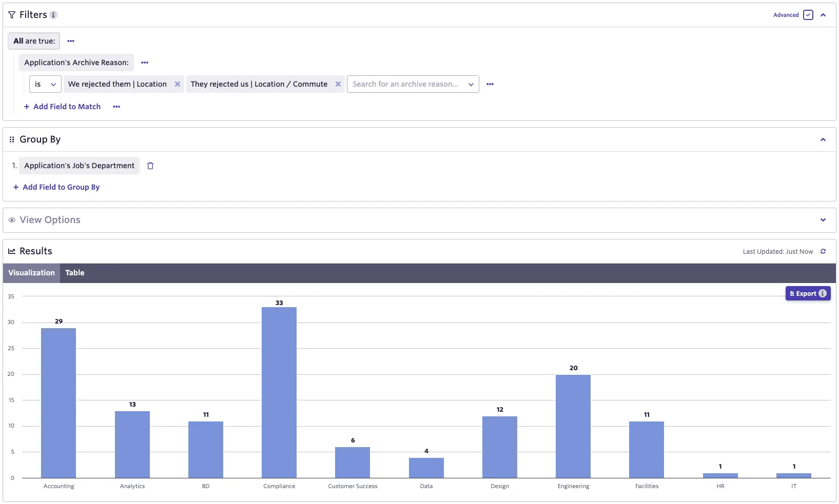
Task: Click the Facilities bar
Action: pyautogui.click(x=647, y=450)
